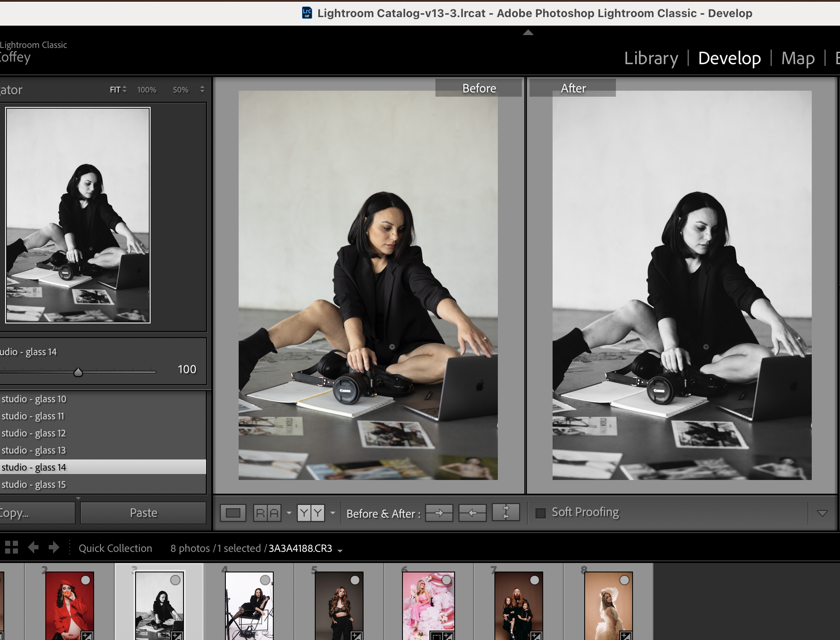Click the Paste settings button
The width and height of the screenshot is (840, 640).
pyautogui.click(x=143, y=513)
